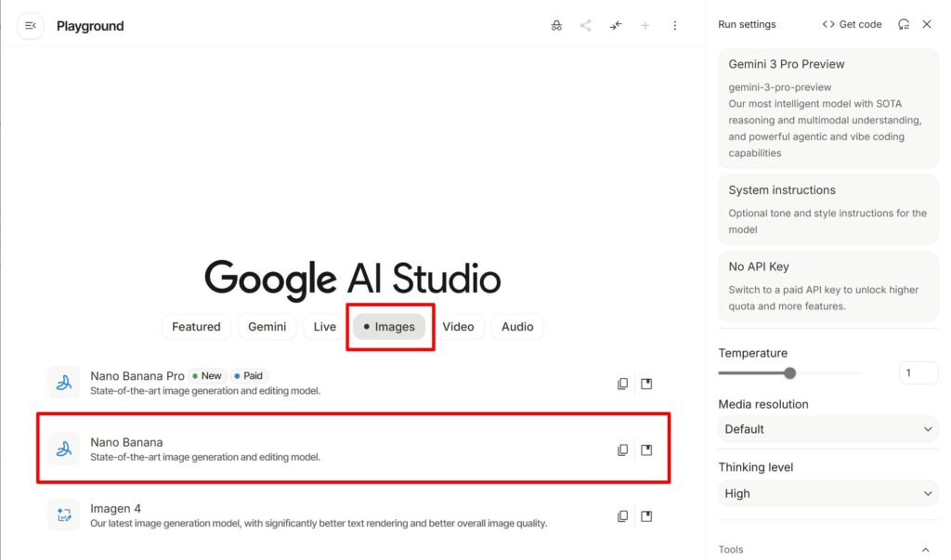Open the System instructions card

[x=827, y=208]
